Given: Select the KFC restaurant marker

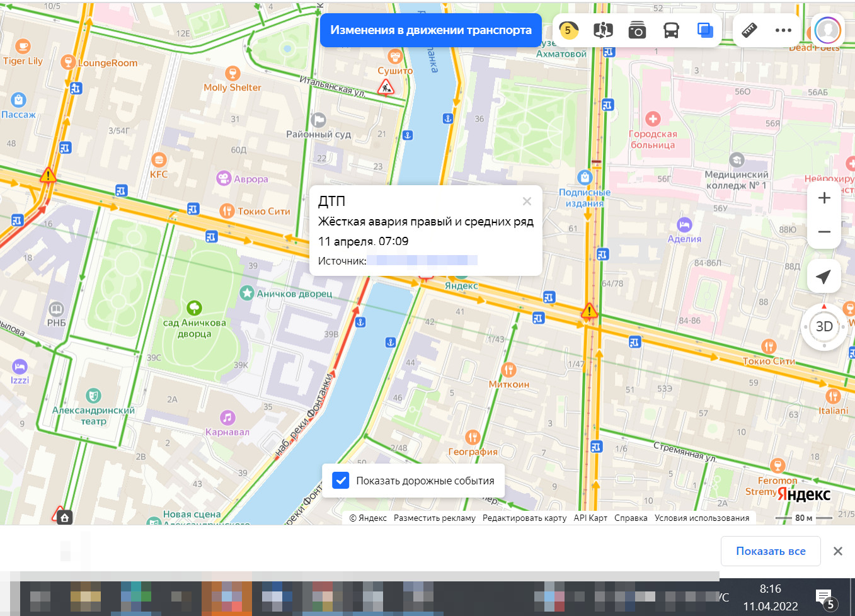Looking at the screenshot, I should [x=159, y=160].
